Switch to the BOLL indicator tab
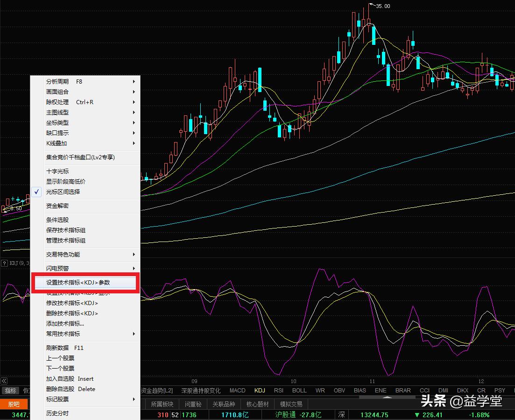Screen dimensions: 515x420 tap(299, 390)
